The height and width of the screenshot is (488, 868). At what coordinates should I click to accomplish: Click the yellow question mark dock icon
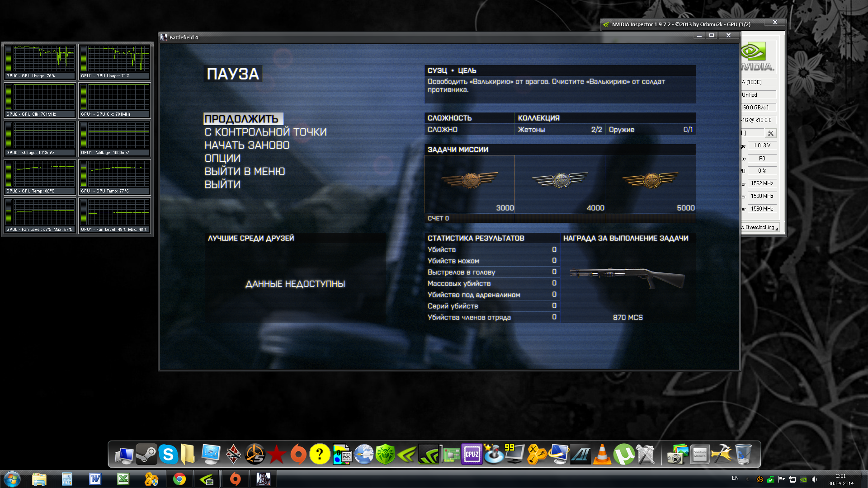point(320,454)
